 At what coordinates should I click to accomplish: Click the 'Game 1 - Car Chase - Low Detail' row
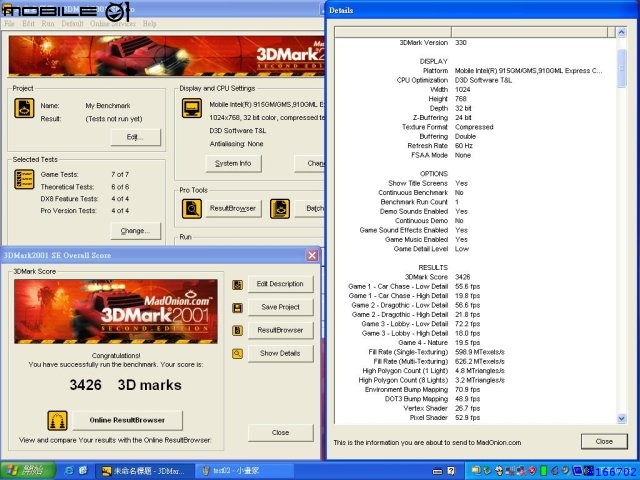476,287
